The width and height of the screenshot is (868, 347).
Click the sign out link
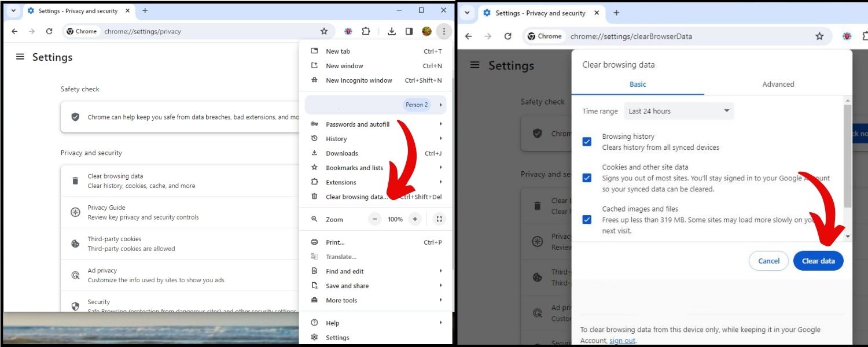622,340
